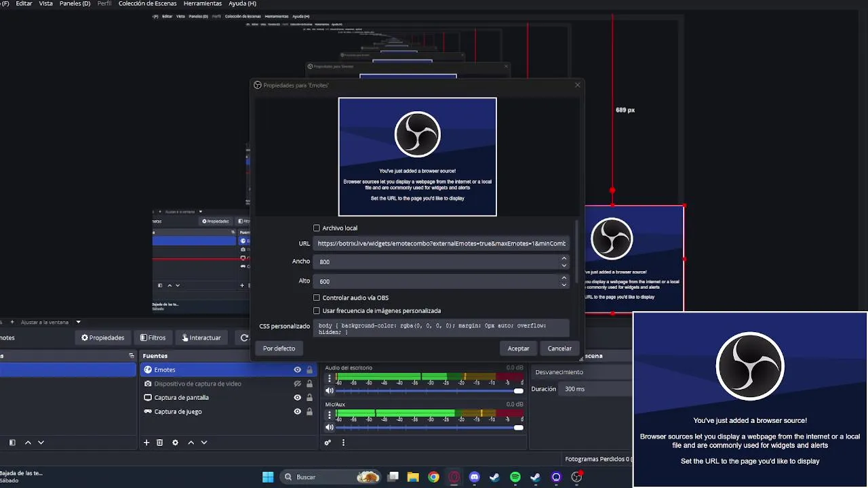
Task: Open the Windows Start menu
Action: pyautogui.click(x=268, y=477)
